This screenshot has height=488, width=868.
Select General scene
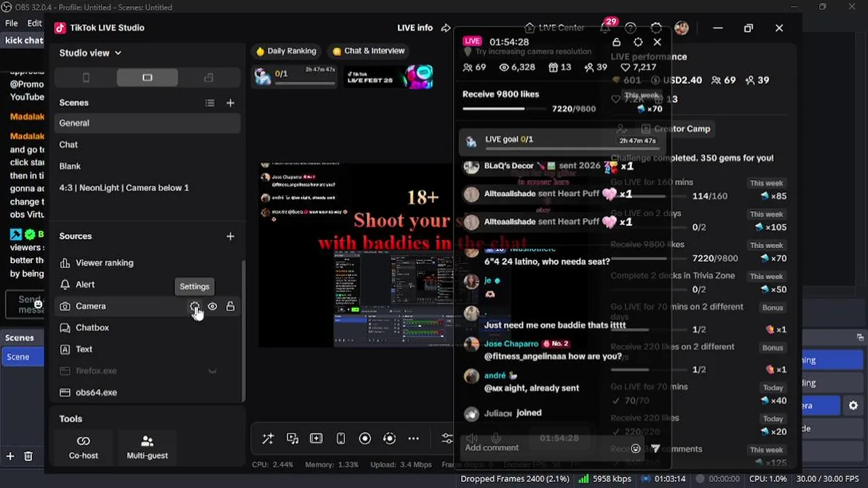[x=147, y=123]
